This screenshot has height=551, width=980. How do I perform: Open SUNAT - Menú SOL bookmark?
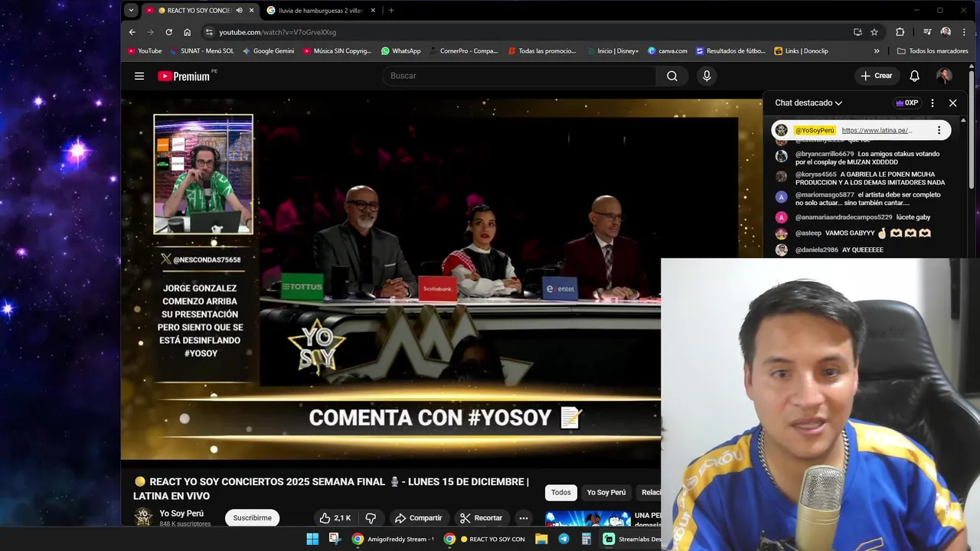[202, 51]
